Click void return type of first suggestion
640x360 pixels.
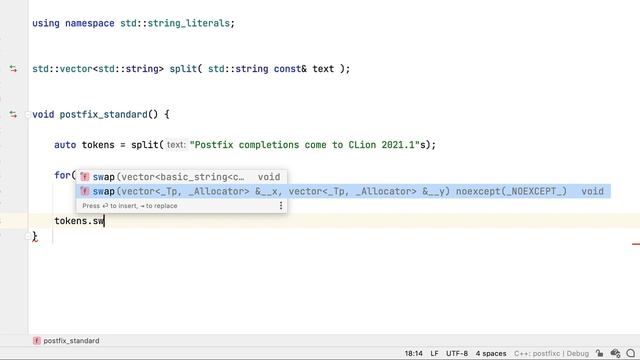(269, 177)
